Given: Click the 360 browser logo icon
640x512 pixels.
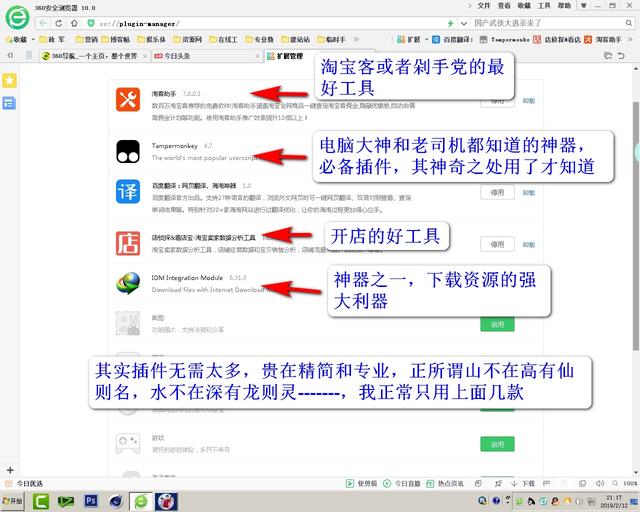Looking at the screenshot, I should tap(17, 17).
